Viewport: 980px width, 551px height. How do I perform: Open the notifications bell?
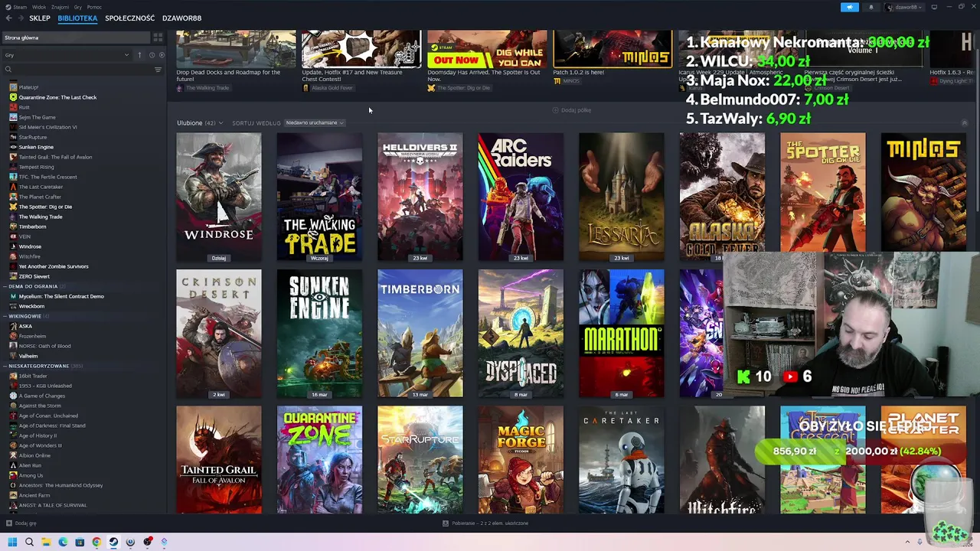[871, 7]
